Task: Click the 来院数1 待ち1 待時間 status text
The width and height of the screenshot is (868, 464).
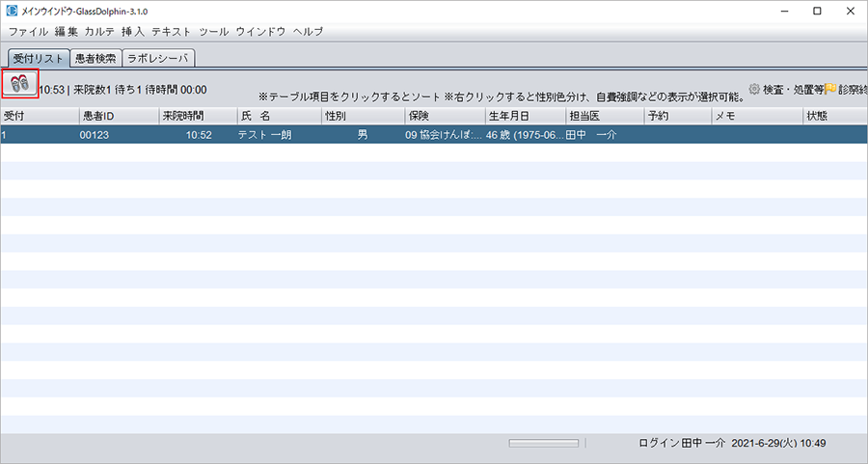Action: click(140, 90)
